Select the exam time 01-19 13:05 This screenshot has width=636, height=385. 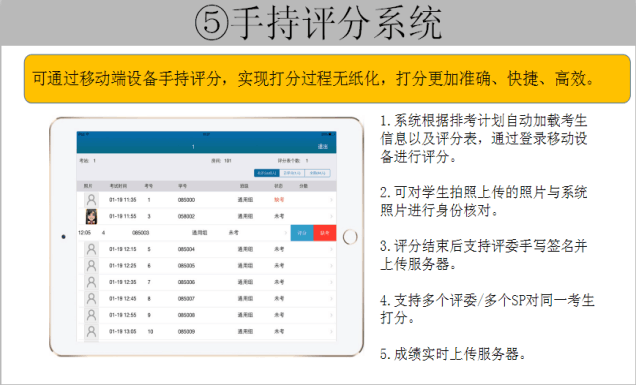pyautogui.click(x=122, y=331)
